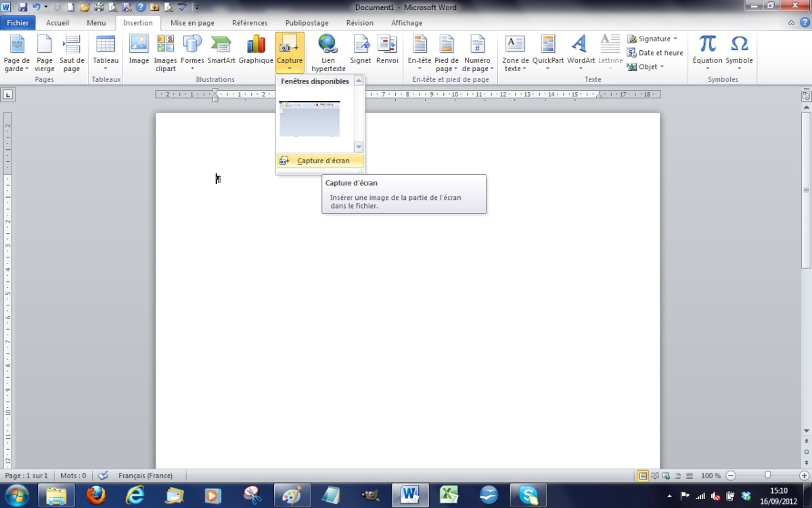The height and width of the screenshot is (508, 812).
Task: Click the zoom out minus button
Action: [729, 475]
